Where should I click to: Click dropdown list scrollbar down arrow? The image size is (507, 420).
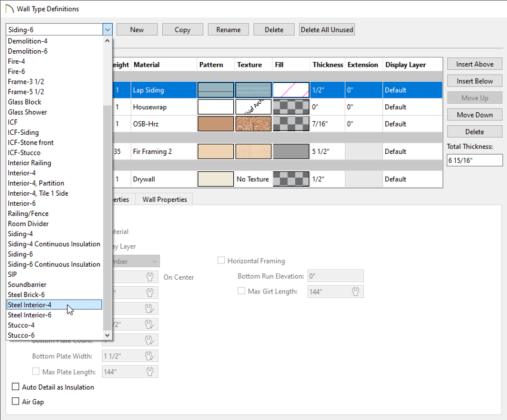[x=107, y=335]
